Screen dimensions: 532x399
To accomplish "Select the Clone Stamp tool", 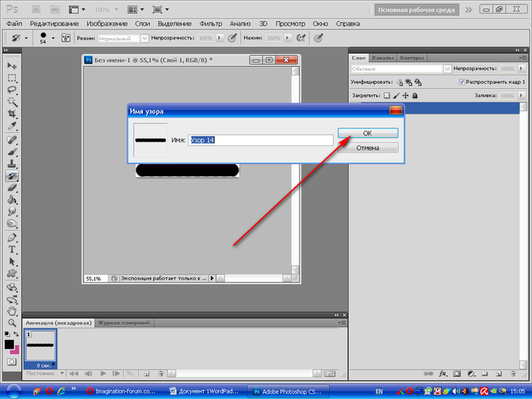I will click(12, 163).
